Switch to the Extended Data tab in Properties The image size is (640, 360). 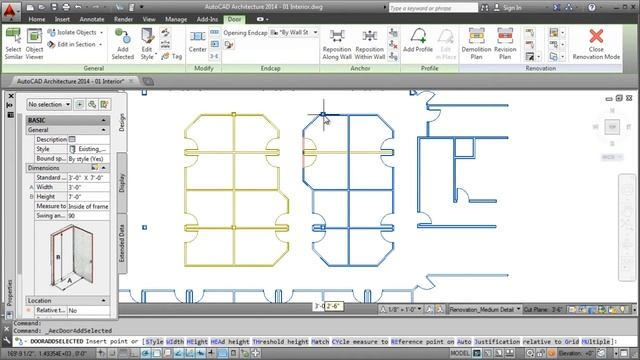click(122, 243)
